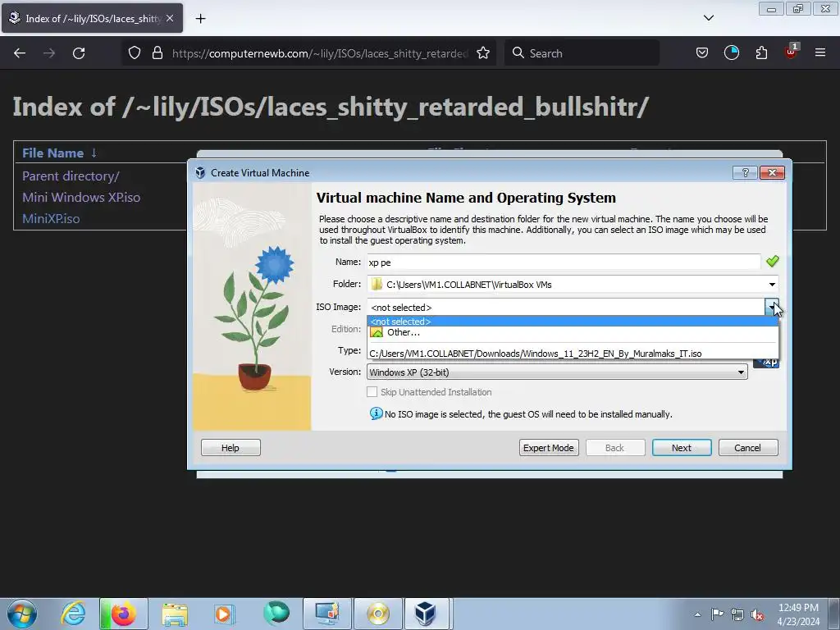
Task: Click the padlock site security icon
Action: click(157, 53)
